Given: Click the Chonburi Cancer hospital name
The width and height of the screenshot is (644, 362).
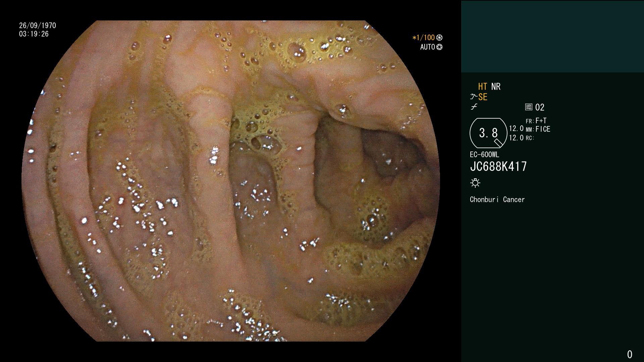Looking at the screenshot, I should pyautogui.click(x=497, y=199).
